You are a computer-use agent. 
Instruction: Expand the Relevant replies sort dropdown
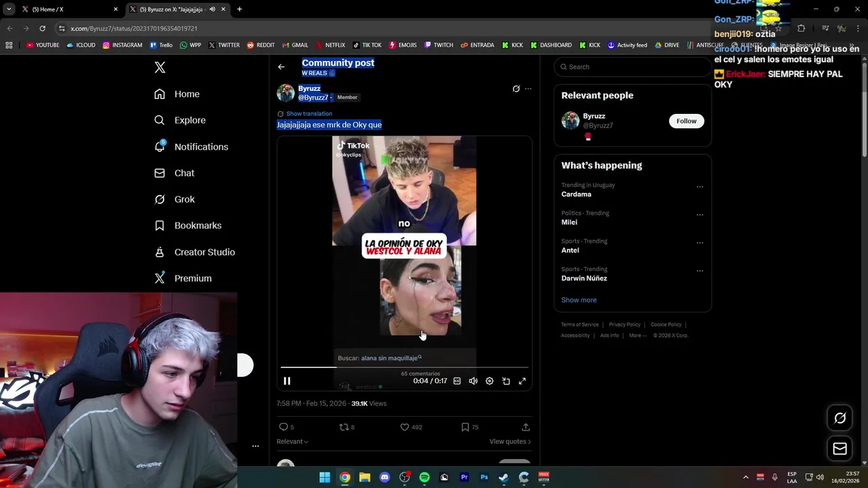[292, 441]
